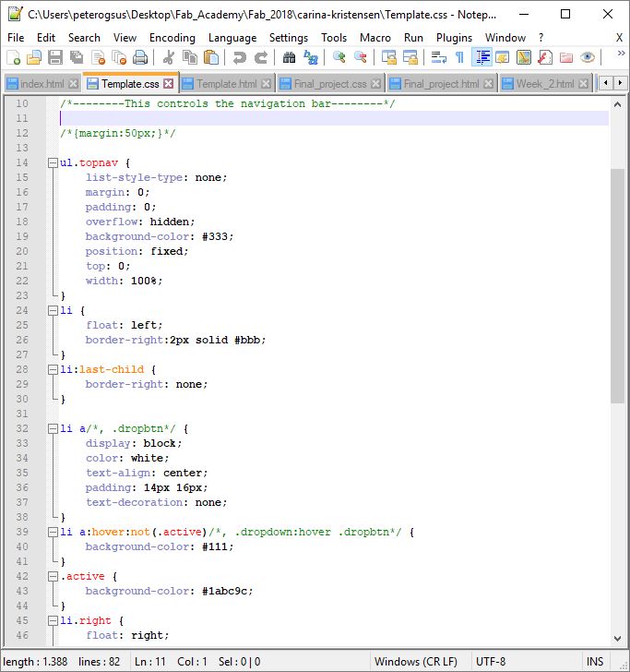Screen dimensions: 630x672
Task: Close the Template.css tab
Action: (168, 84)
